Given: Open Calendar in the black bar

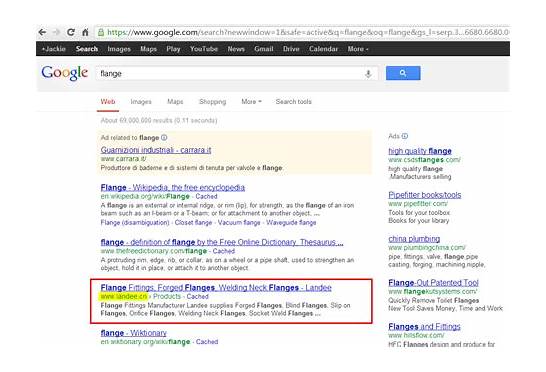Looking at the screenshot, I should coord(323,49).
